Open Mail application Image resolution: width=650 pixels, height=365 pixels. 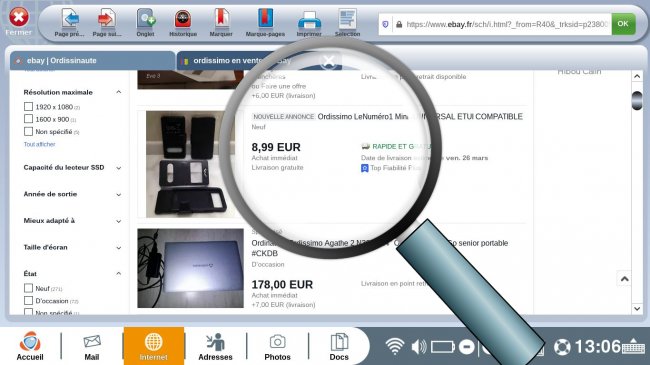[x=92, y=346]
